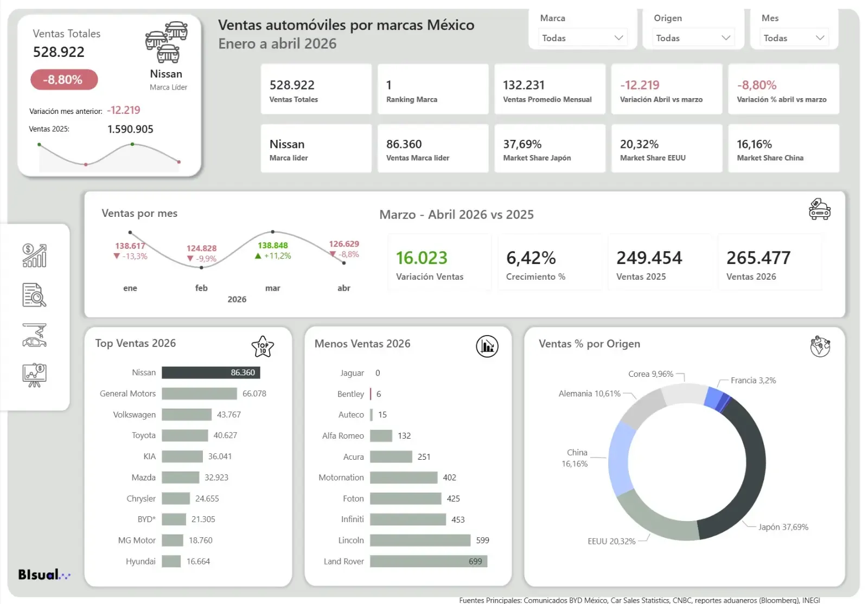Click the Market Share EEUU card
This screenshot has width=868, height=604.
coord(667,149)
